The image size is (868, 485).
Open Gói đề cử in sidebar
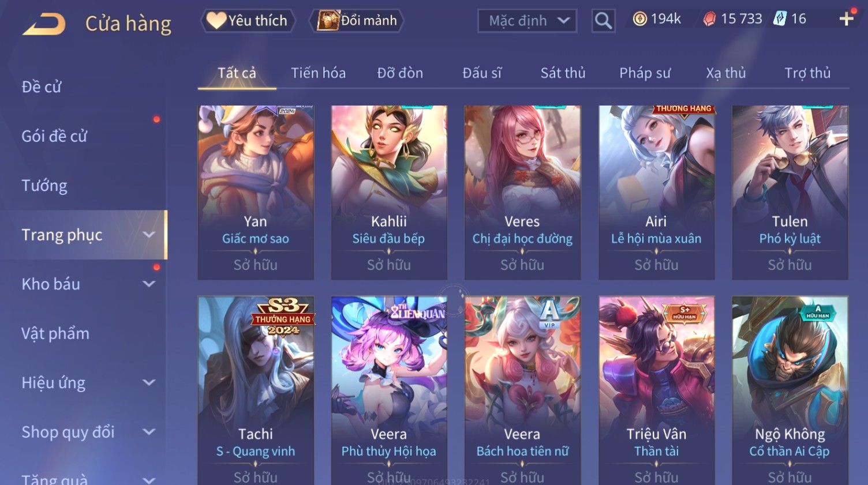pos(54,136)
